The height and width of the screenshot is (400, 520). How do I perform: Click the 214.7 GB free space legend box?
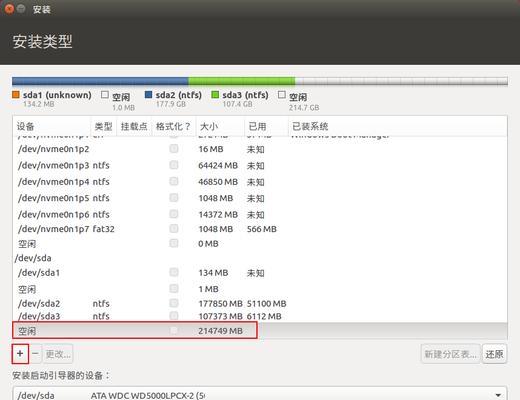pos(282,95)
